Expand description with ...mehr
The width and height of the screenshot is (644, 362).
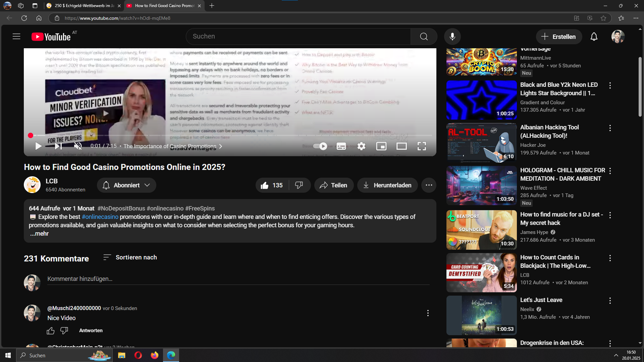[x=39, y=234]
